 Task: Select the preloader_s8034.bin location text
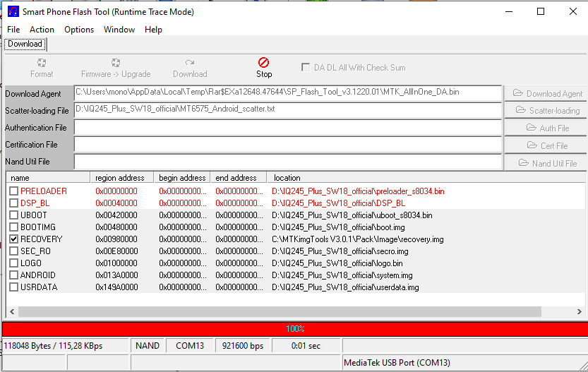point(358,191)
